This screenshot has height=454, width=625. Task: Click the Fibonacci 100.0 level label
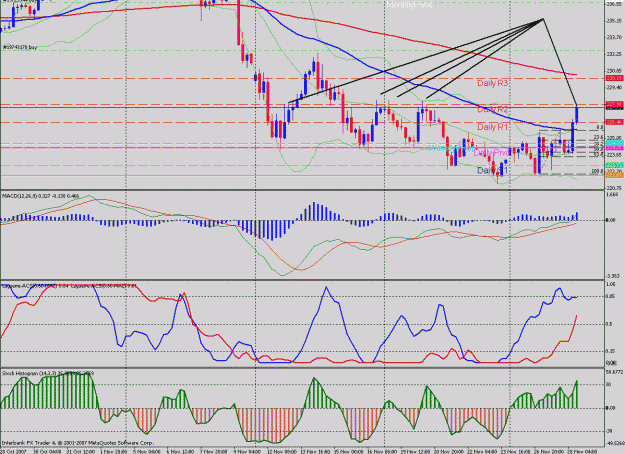click(597, 171)
